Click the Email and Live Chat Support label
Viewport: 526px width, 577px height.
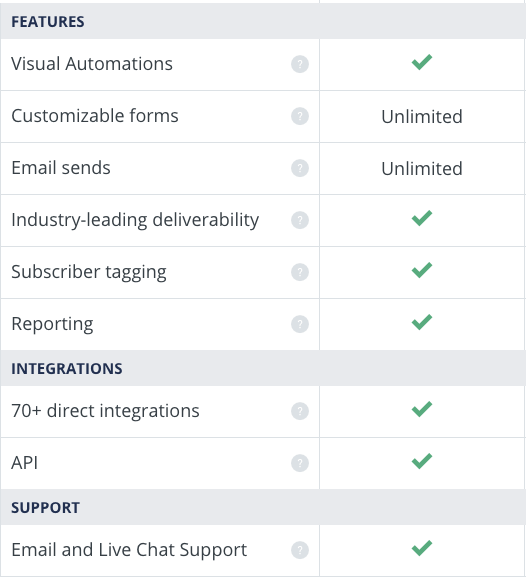129,550
